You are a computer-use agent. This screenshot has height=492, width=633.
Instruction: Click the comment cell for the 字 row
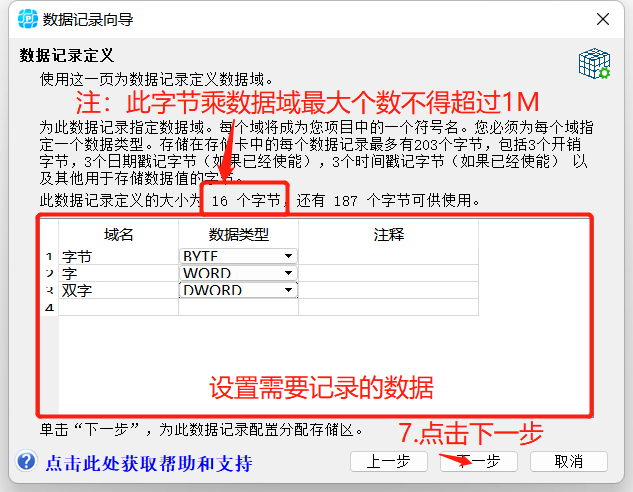[x=388, y=273]
